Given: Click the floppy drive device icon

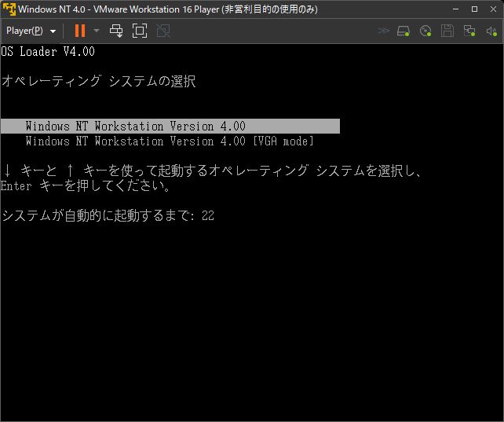Looking at the screenshot, I should click(447, 31).
